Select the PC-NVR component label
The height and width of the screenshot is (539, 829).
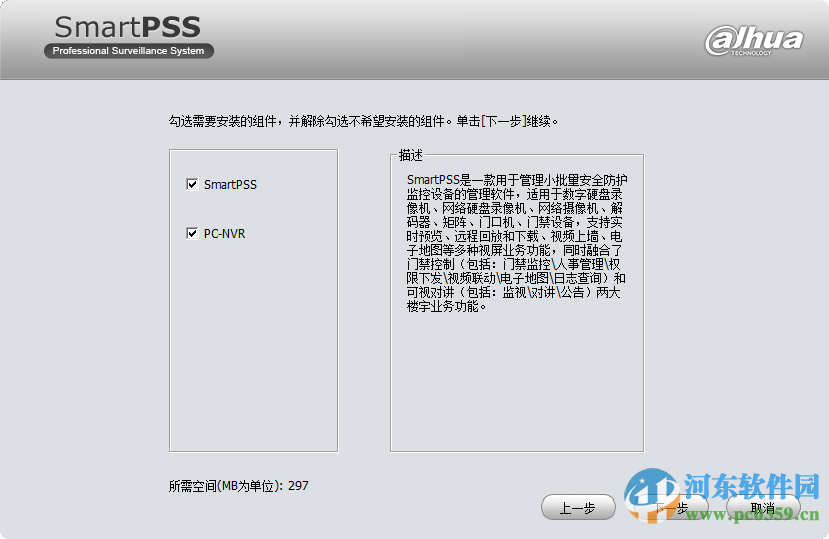coord(224,233)
